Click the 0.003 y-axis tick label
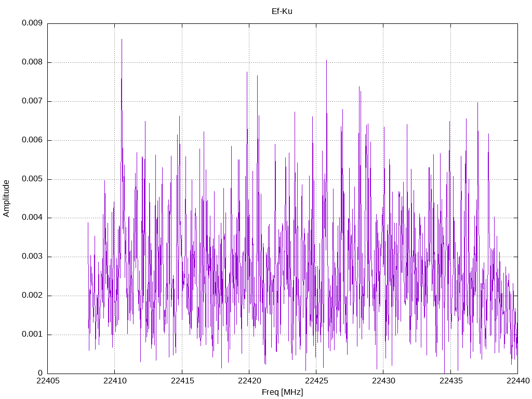532x399 pixels. click(x=32, y=257)
